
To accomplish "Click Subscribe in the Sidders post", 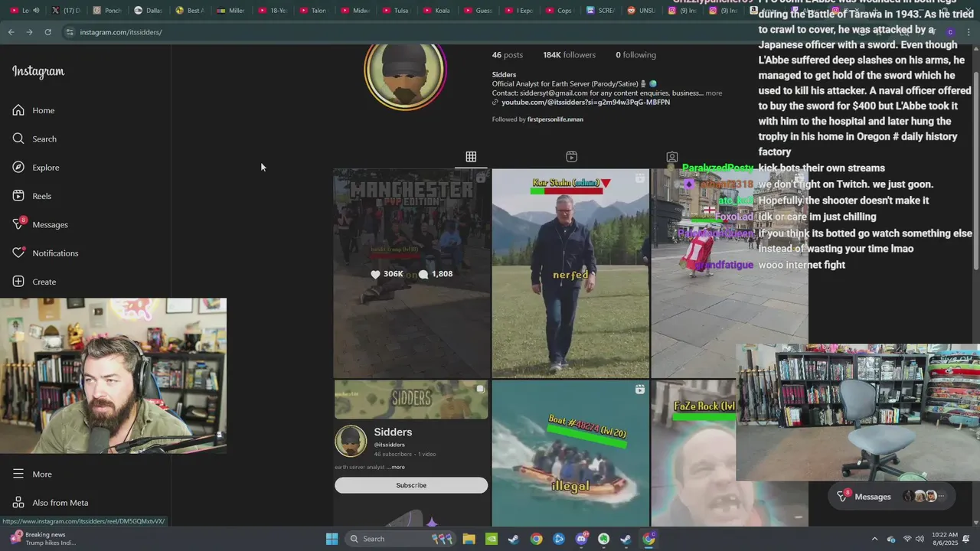I will [x=411, y=485].
